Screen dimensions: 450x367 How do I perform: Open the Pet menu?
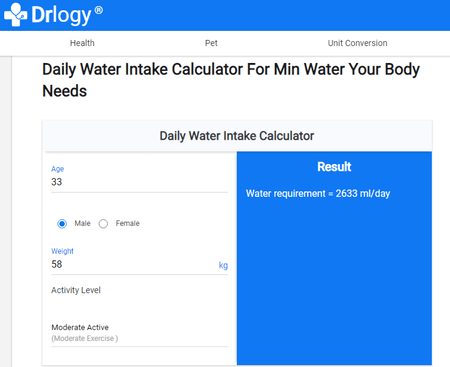pyautogui.click(x=211, y=43)
